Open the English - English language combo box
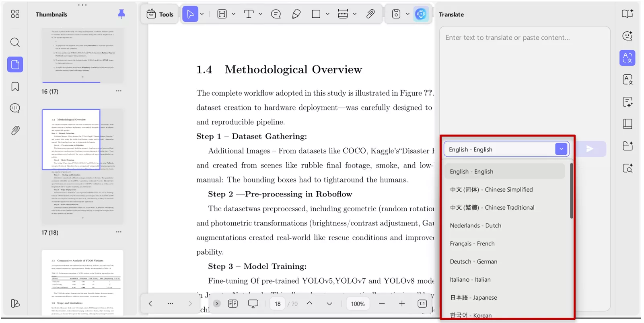 pyautogui.click(x=506, y=149)
